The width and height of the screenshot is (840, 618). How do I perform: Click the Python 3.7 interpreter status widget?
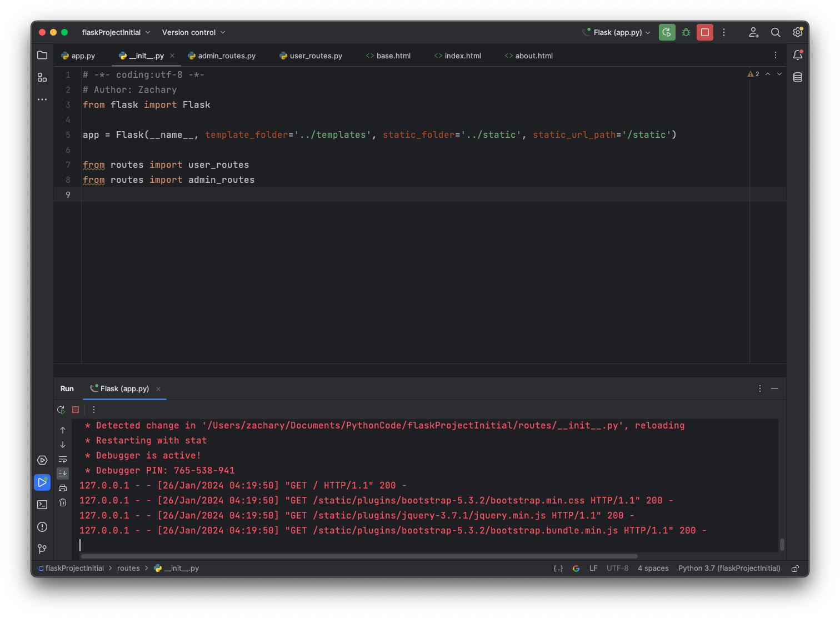(x=729, y=569)
